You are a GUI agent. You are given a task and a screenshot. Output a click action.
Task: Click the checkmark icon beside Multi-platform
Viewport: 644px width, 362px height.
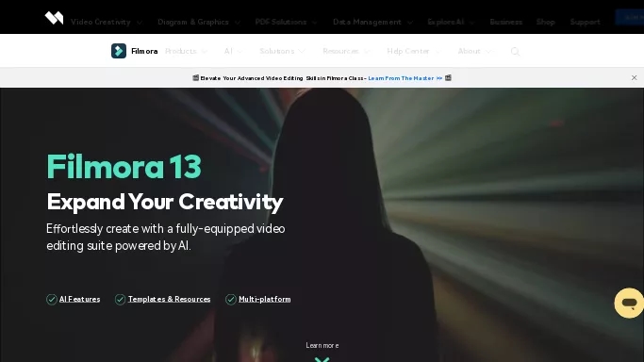pyautogui.click(x=231, y=299)
